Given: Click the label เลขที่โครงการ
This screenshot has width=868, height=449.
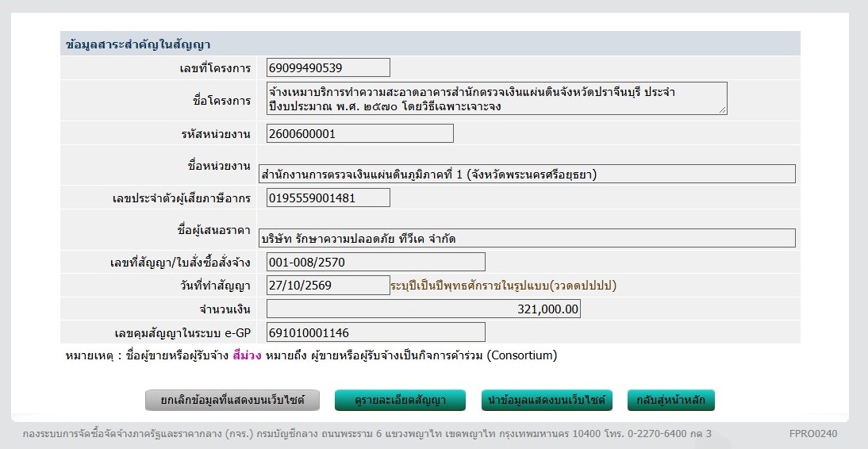Looking at the screenshot, I should click(x=215, y=69).
